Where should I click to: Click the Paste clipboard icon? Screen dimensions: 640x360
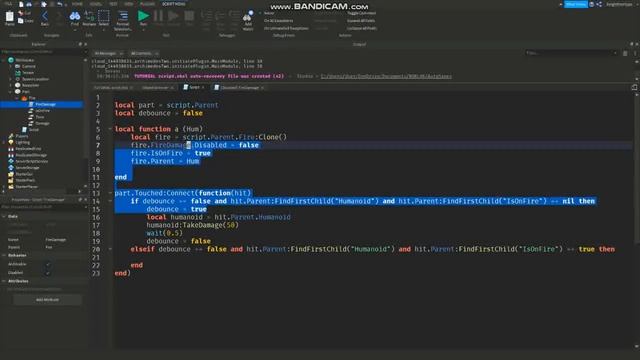(x=9, y=17)
